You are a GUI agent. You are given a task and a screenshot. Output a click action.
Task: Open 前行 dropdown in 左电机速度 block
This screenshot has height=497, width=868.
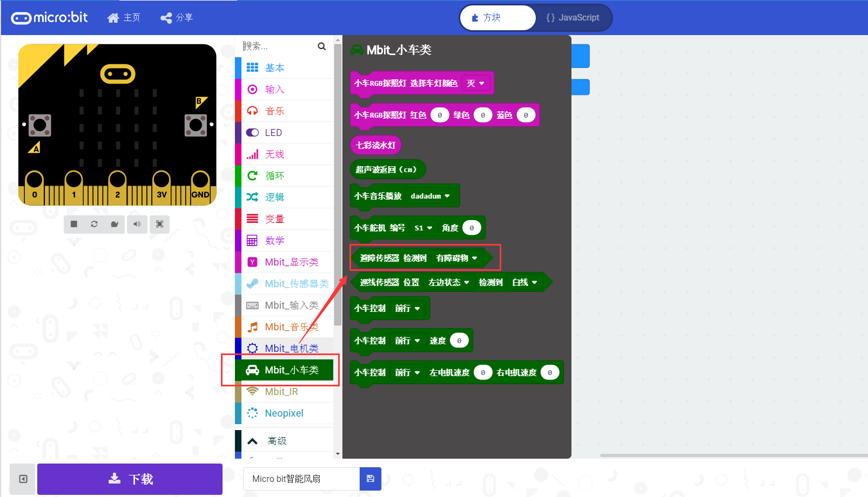coord(407,372)
